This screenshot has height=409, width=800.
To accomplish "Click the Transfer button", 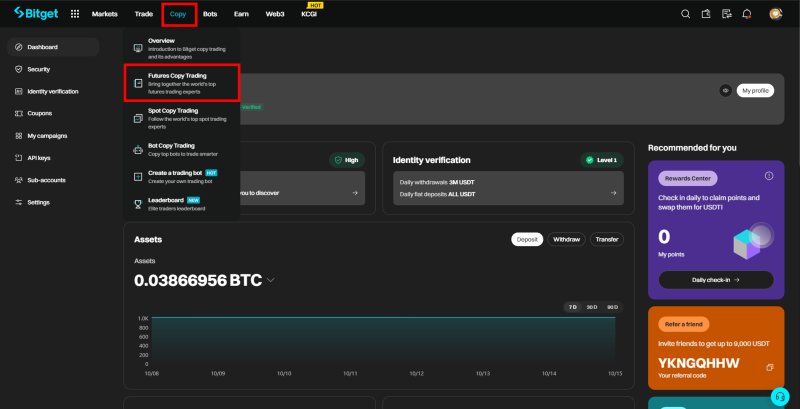I will [x=607, y=239].
